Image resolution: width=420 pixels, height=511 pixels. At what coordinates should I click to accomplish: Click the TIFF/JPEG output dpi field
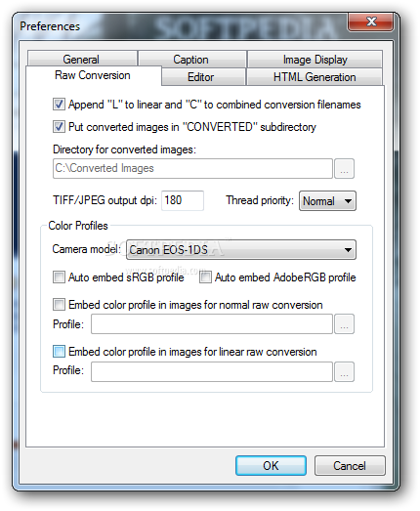click(x=183, y=200)
